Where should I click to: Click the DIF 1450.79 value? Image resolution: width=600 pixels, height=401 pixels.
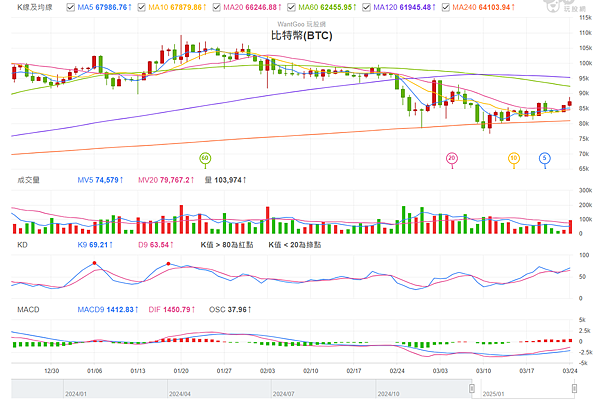click(172, 310)
